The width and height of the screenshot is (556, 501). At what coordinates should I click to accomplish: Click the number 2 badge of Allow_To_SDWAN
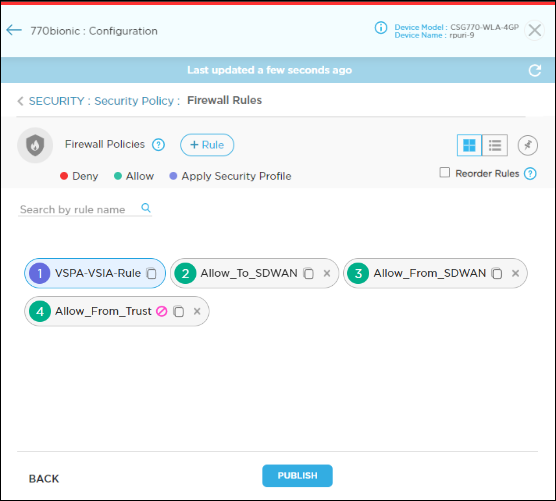[x=185, y=273]
